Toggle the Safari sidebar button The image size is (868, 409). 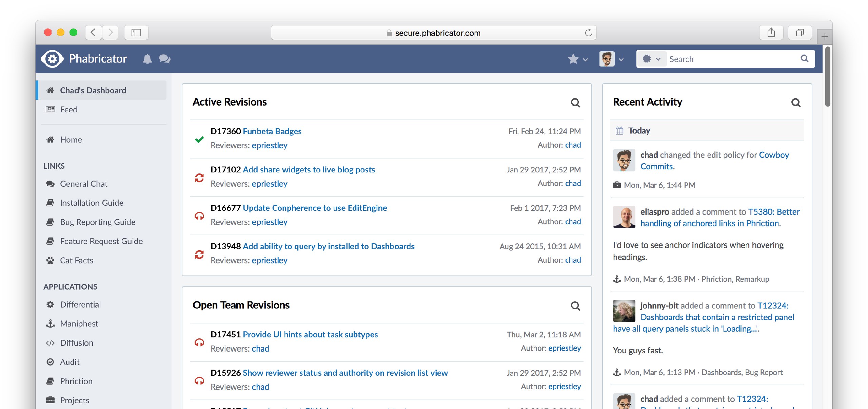point(136,33)
